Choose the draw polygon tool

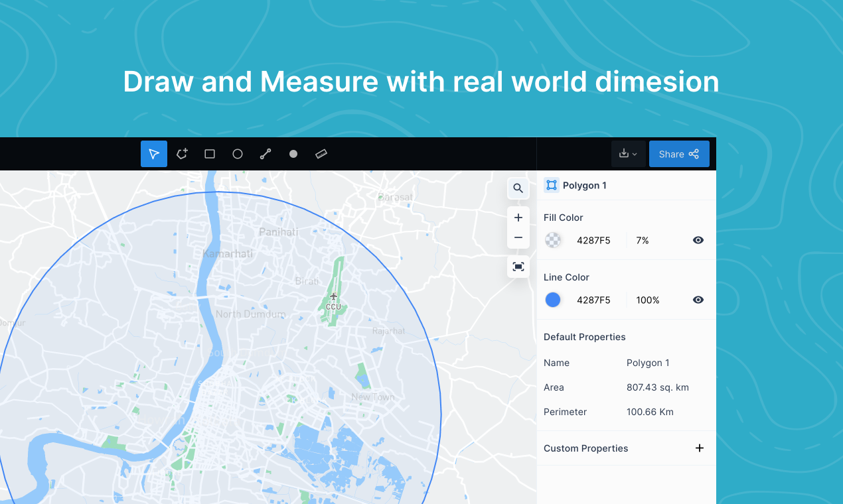coord(182,154)
